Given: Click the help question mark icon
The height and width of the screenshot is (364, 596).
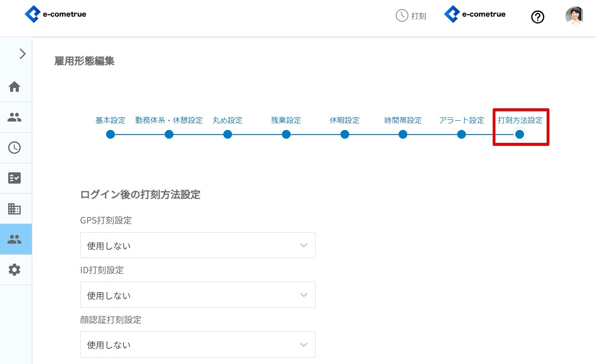Looking at the screenshot, I should pyautogui.click(x=537, y=17).
